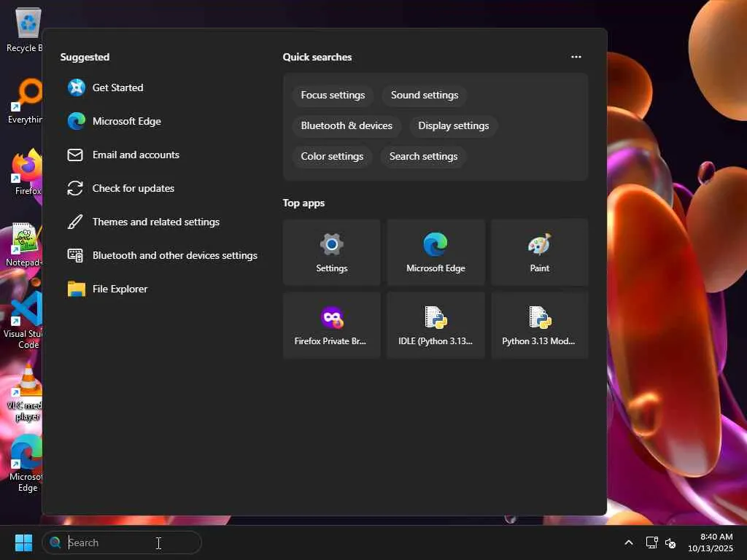Select Microsoft Edge desktop shortcut
747x560 pixels.
coord(26,463)
